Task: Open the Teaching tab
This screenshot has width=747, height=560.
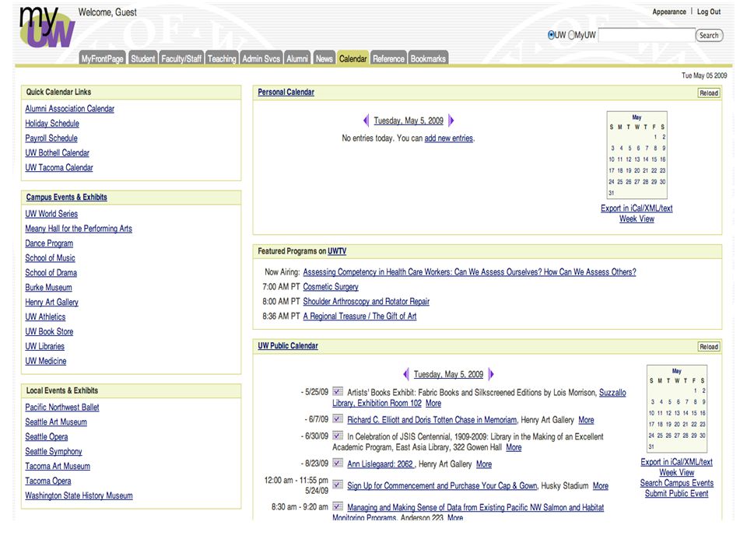Action: pyautogui.click(x=222, y=58)
